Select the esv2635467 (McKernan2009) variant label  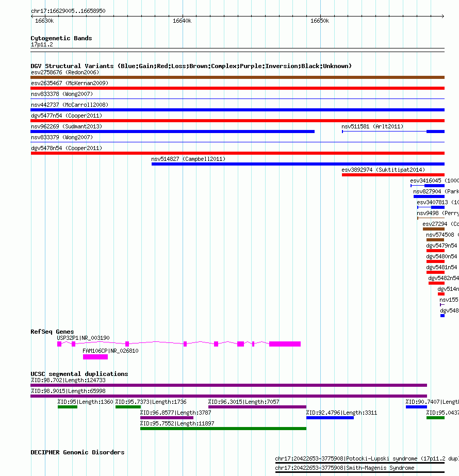point(70,83)
